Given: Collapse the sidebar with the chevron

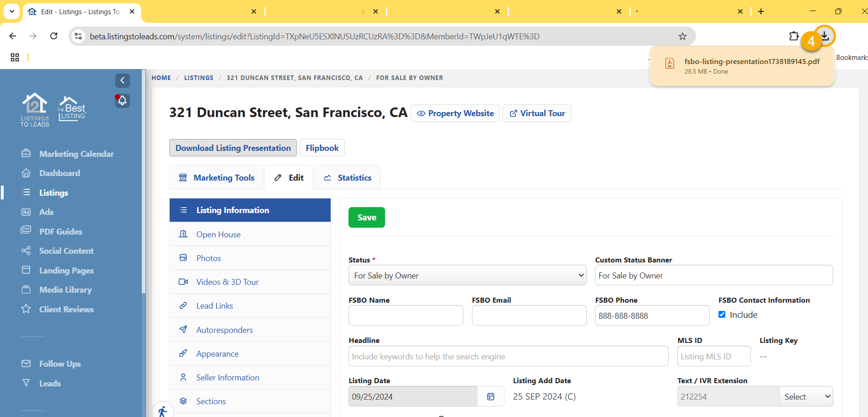Looking at the screenshot, I should pyautogui.click(x=122, y=80).
